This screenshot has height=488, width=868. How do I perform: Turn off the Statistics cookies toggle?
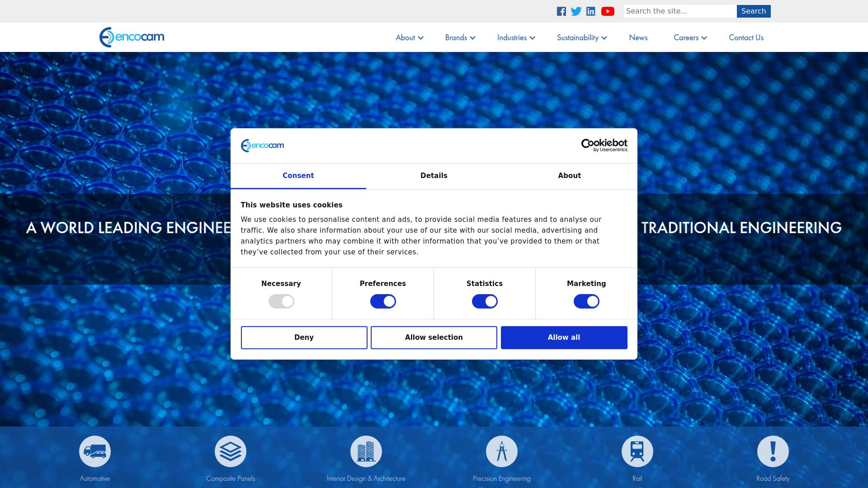485,301
